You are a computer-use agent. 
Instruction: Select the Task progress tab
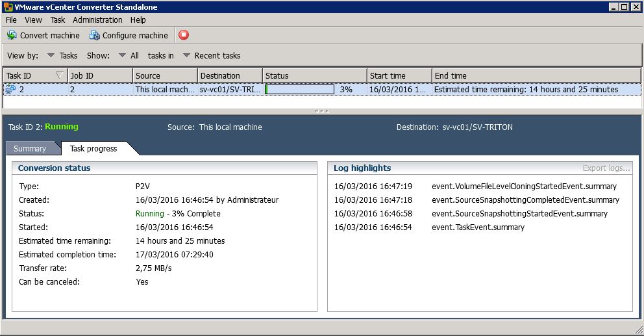(93, 148)
